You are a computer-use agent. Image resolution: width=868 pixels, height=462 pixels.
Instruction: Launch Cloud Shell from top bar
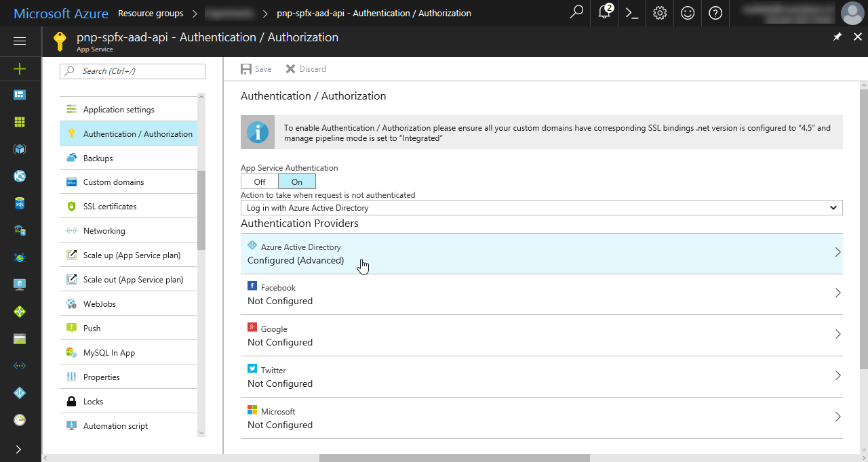tap(632, 13)
